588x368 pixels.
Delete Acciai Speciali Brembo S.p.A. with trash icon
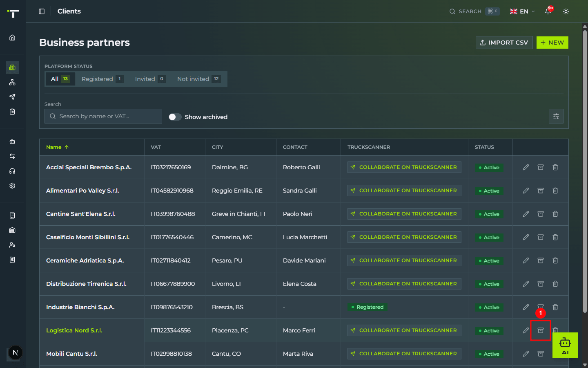point(555,167)
